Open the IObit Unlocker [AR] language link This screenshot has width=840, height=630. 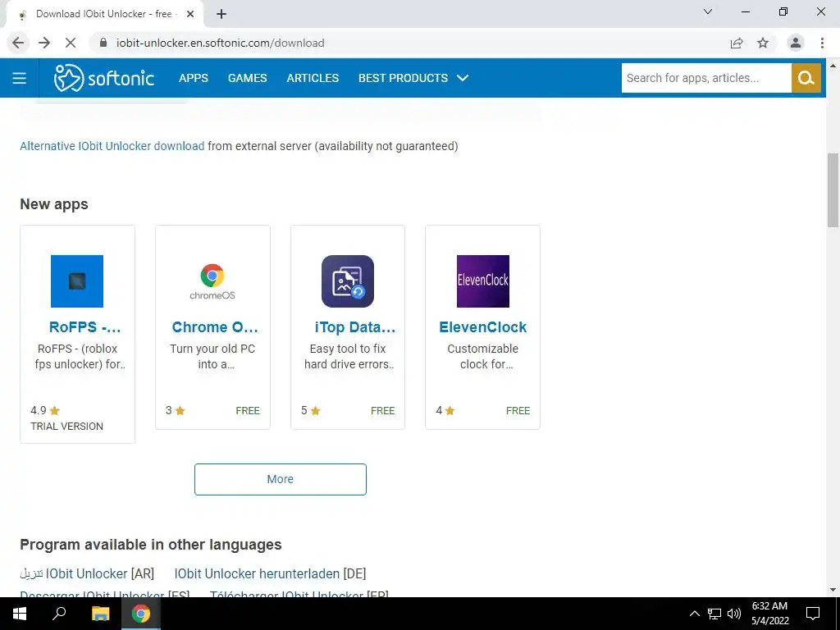[x=87, y=573]
